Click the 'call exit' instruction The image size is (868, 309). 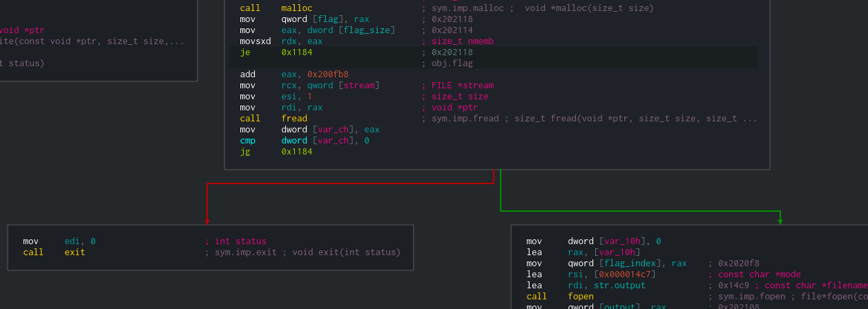pos(54,252)
